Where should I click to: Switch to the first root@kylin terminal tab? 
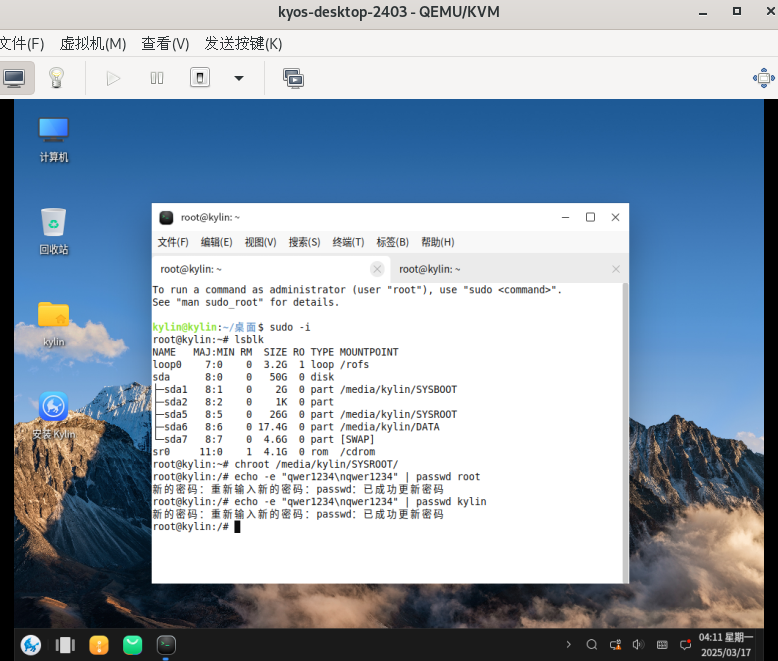(x=271, y=269)
